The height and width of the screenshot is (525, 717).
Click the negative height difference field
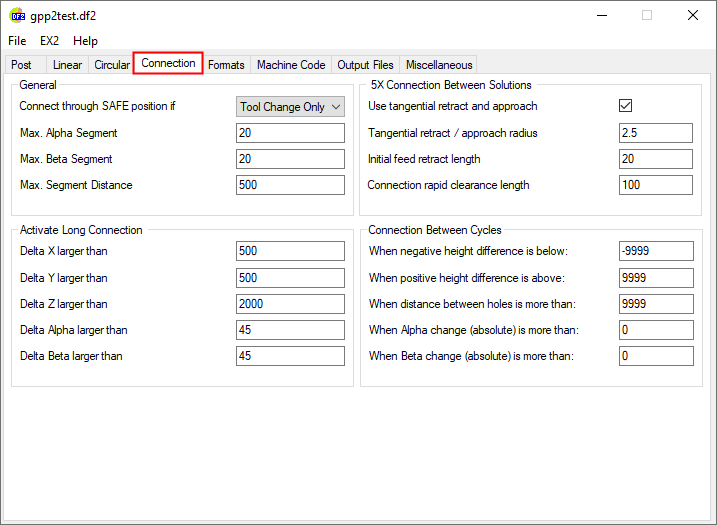click(655, 251)
